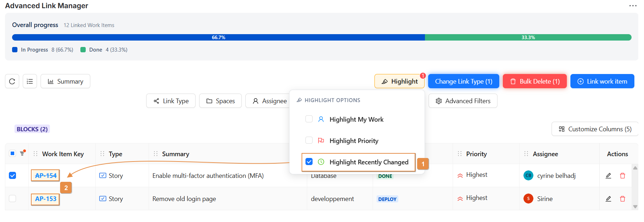Viewport: 644px width, 222px height.
Task: Click the table scrollbar down arrow
Action: (x=635, y=207)
